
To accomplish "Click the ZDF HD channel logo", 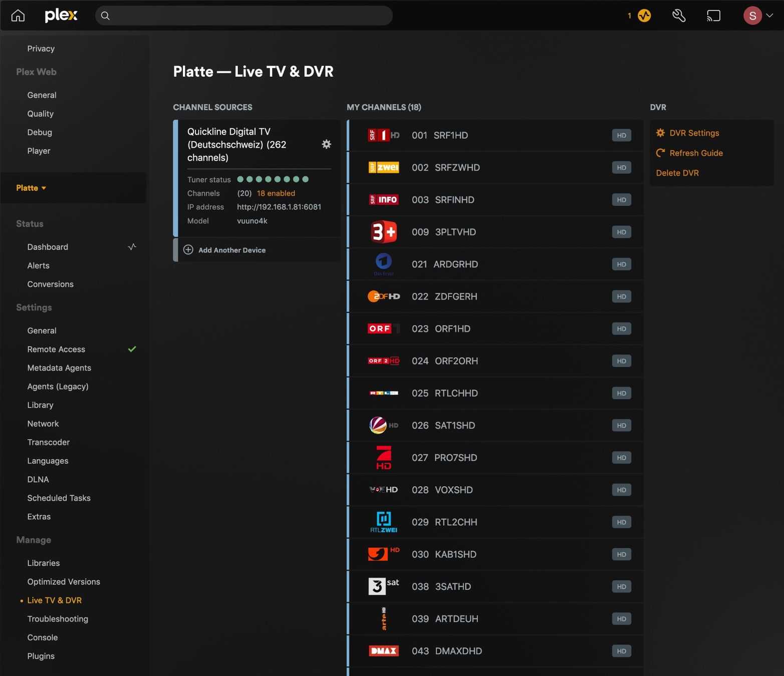I will (384, 296).
